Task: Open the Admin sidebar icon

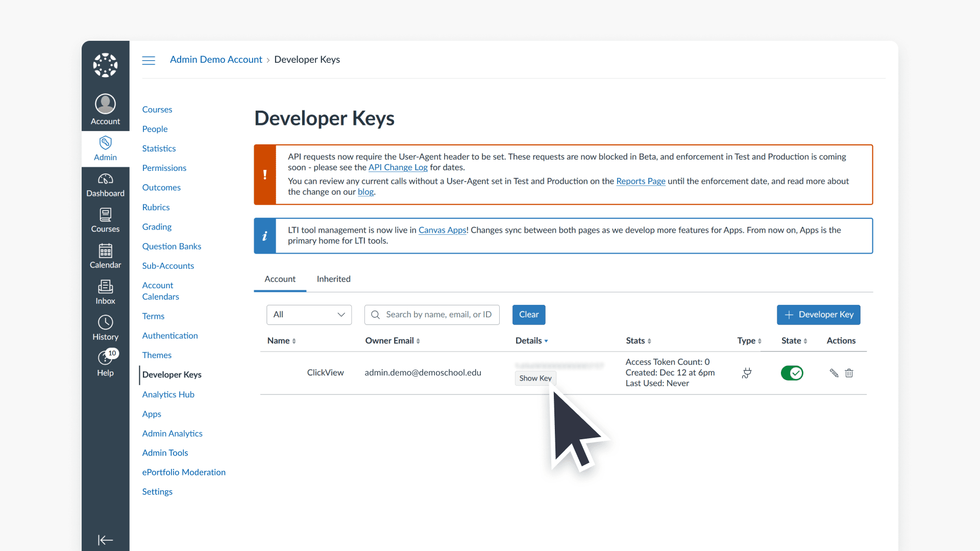Action: 105,148
